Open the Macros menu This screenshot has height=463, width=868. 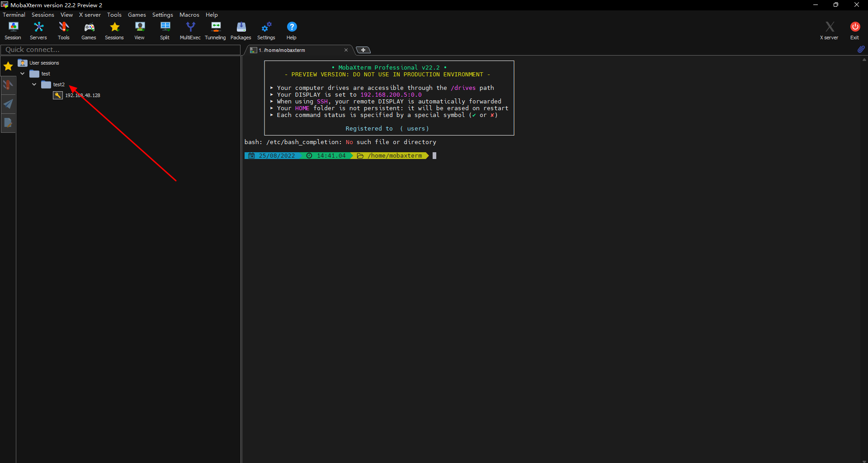189,15
